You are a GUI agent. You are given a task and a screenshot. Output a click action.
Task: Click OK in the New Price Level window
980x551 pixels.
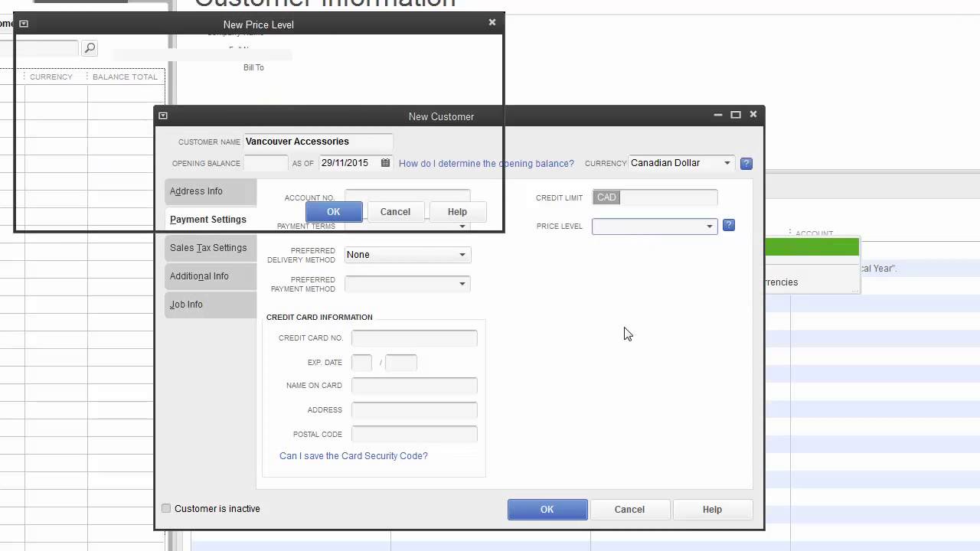334,212
